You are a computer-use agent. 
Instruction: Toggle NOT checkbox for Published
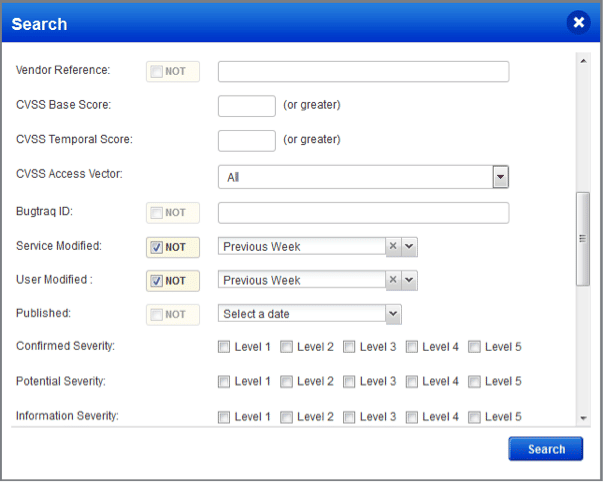156,315
